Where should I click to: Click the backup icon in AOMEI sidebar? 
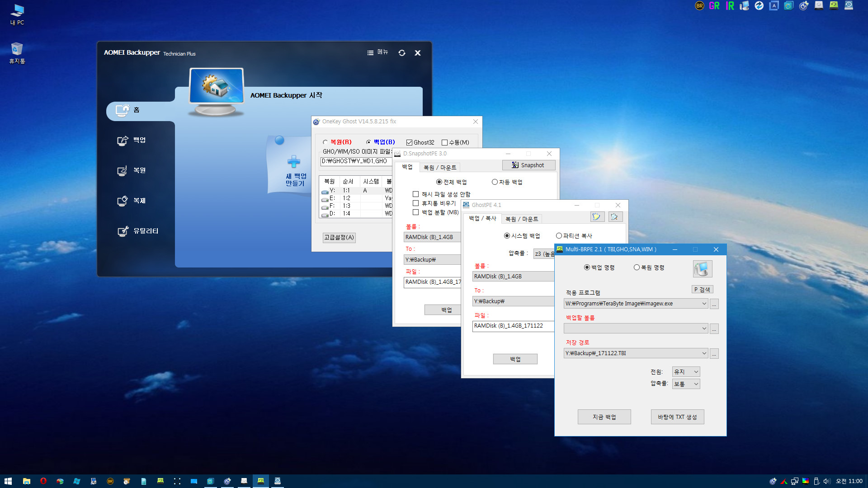123,141
